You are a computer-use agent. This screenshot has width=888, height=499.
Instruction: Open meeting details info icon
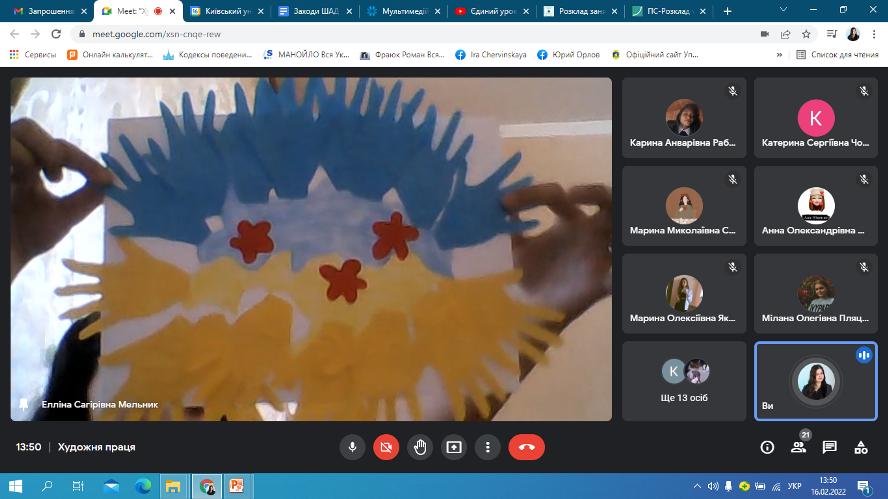(767, 447)
